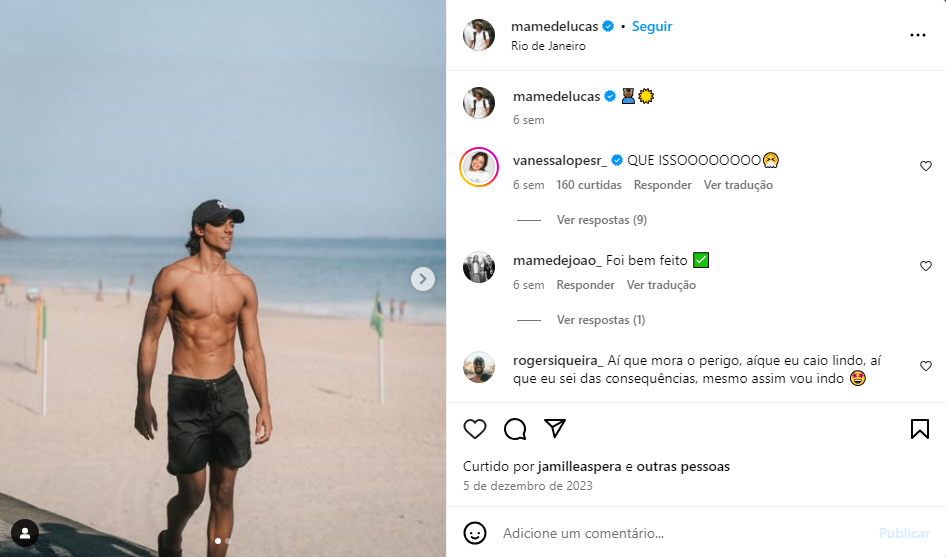Share the post via the paper plane icon
The image size is (946, 557).
click(x=555, y=428)
